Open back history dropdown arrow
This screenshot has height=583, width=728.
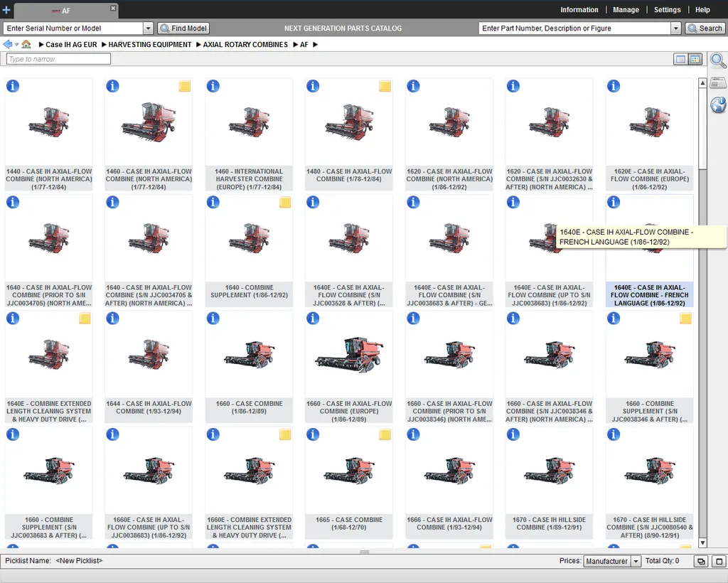click(x=17, y=45)
